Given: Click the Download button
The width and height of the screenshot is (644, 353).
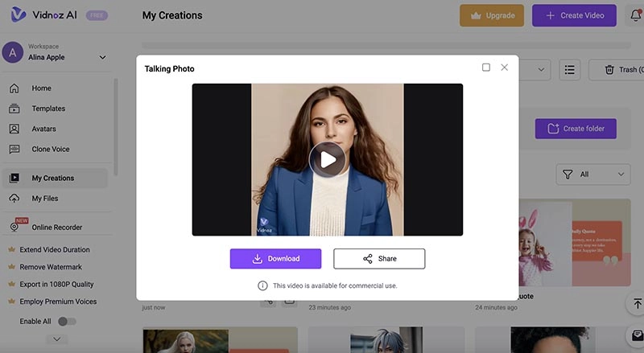Looking at the screenshot, I should 275,259.
